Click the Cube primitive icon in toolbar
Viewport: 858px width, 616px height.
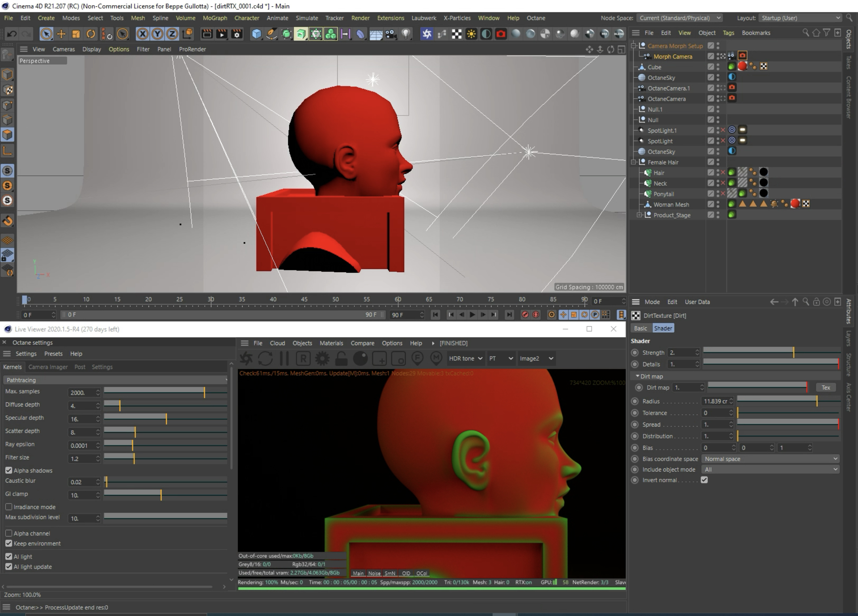pyautogui.click(x=257, y=34)
